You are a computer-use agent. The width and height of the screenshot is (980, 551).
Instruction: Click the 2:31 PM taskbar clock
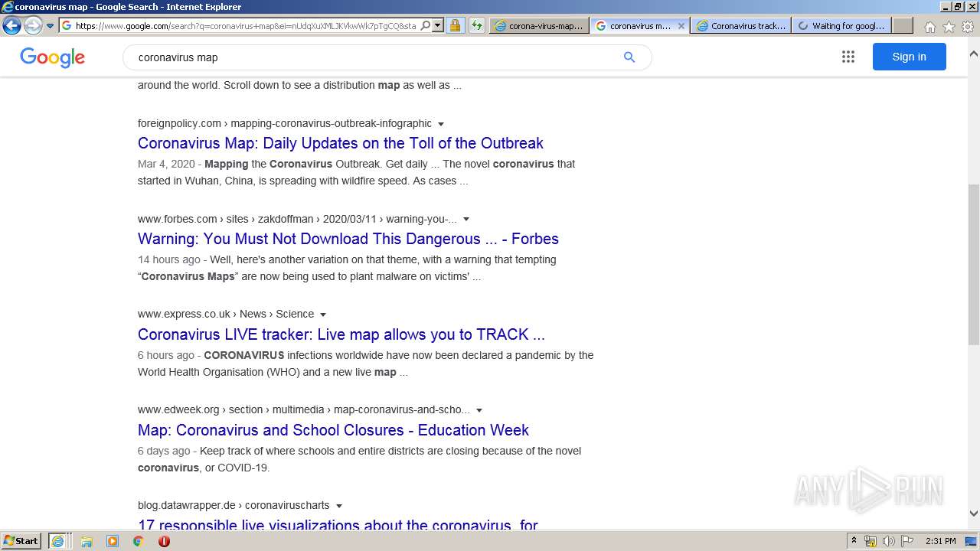tap(940, 541)
